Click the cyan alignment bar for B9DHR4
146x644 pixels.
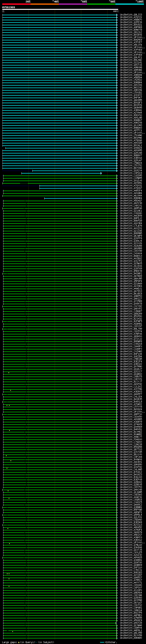point(81,199)
